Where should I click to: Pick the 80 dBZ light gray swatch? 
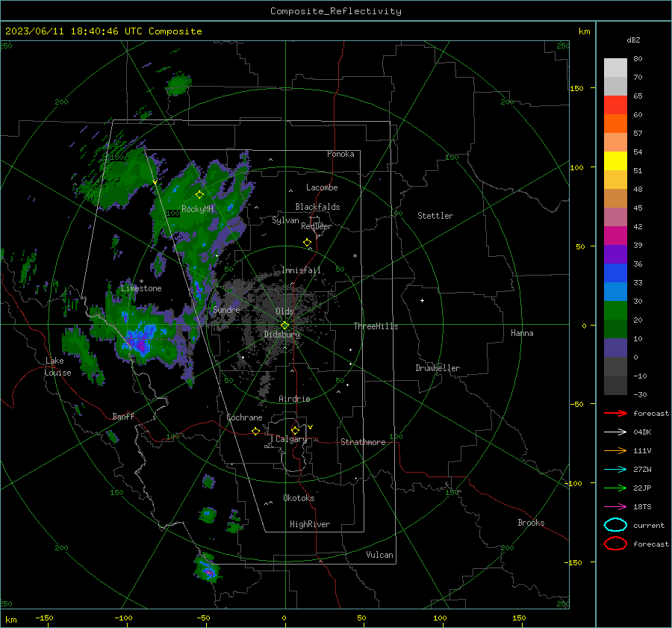point(615,67)
